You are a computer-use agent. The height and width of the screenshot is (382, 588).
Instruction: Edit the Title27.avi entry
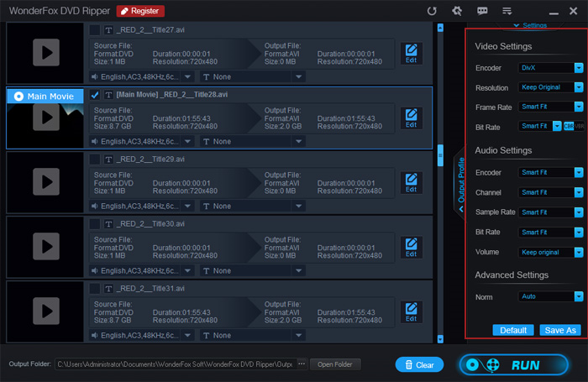click(411, 53)
